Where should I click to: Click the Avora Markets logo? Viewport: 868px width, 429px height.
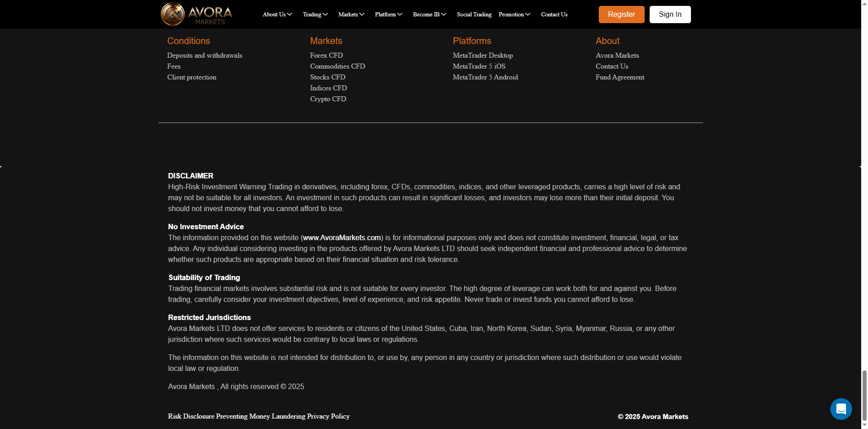point(197,14)
